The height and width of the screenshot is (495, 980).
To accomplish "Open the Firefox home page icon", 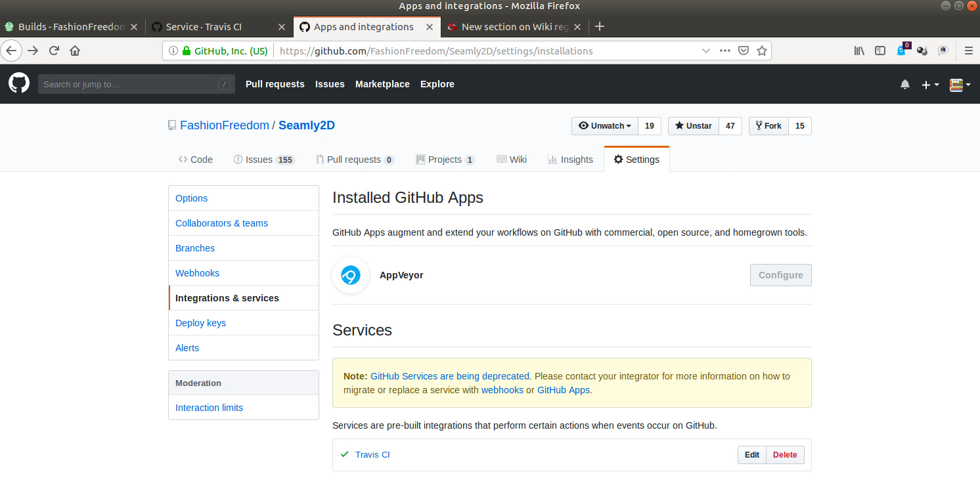I will tap(75, 51).
